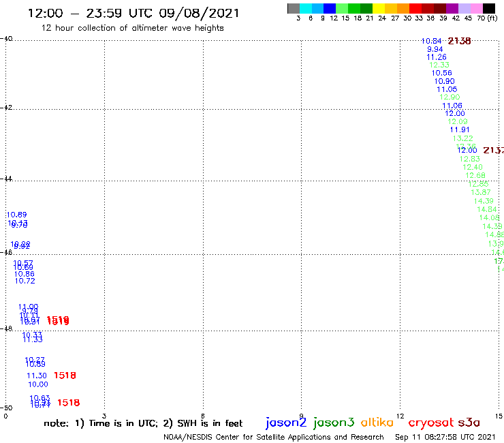Click the blue wave height value 10.89
The width and height of the screenshot is (504, 443).
click(x=17, y=215)
